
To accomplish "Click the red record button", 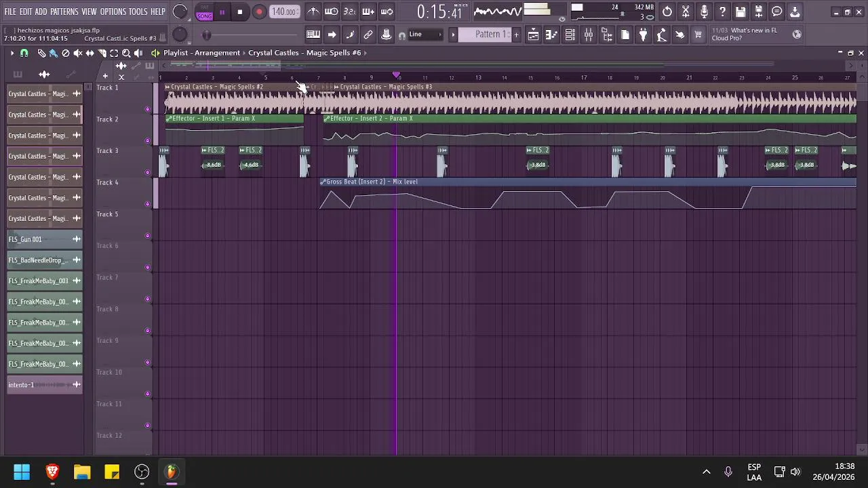I will click(259, 12).
